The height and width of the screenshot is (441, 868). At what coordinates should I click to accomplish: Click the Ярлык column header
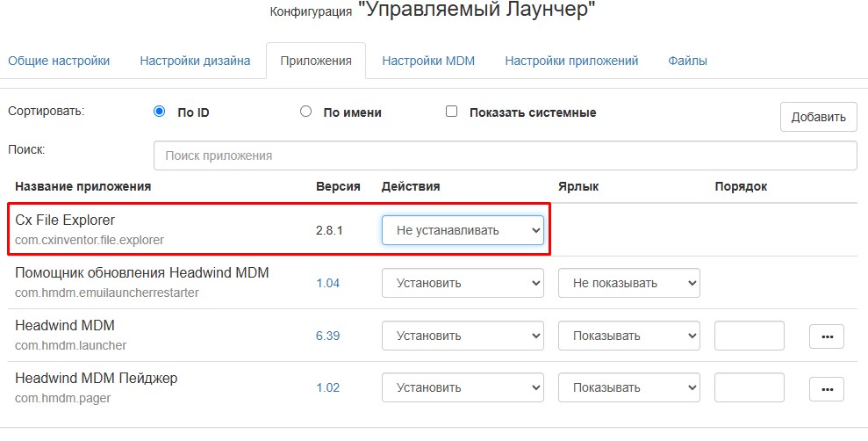pyautogui.click(x=578, y=187)
